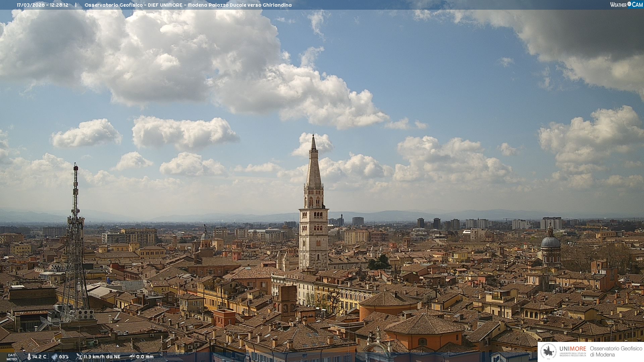This screenshot has height=362, width=644.
Task: Click the humidity water drops icon
Action: click(x=54, y=357)
